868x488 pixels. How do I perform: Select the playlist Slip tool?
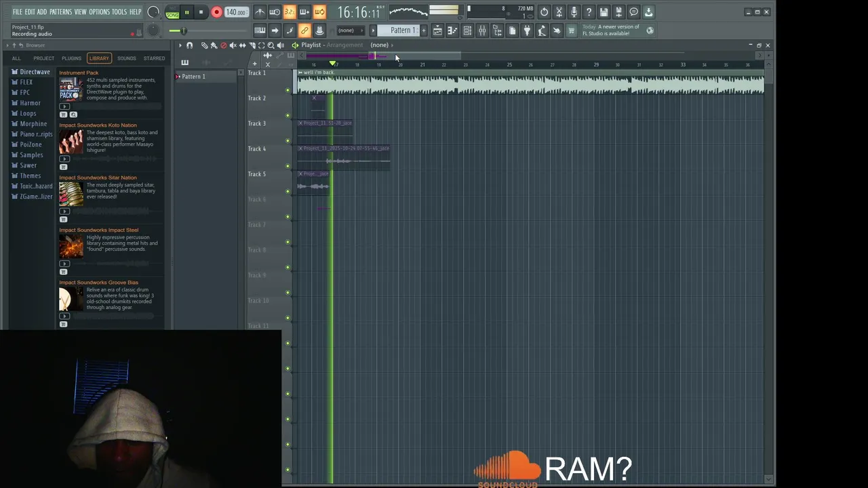243,45
